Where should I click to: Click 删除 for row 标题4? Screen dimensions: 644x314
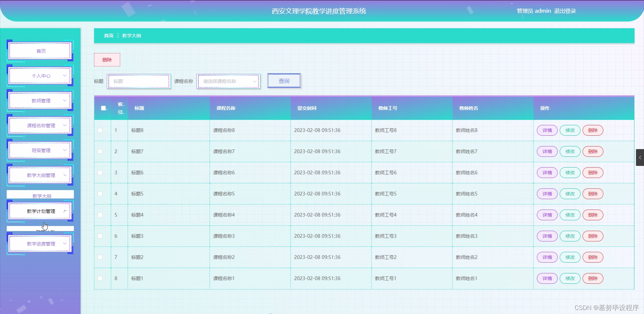(x=593, y=215)
